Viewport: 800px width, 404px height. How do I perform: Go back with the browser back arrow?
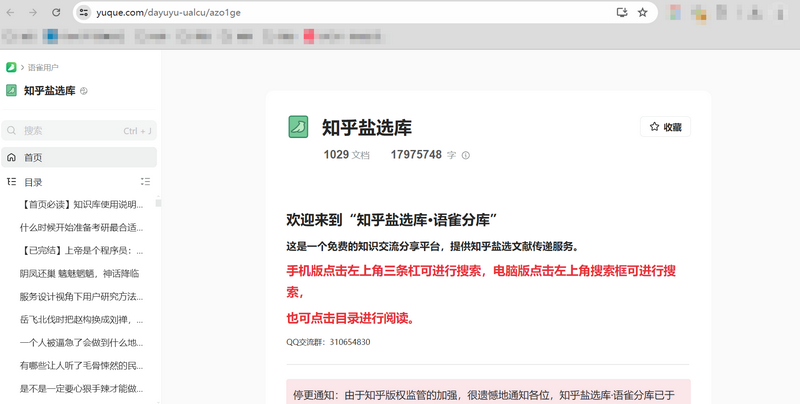click(x=10, y=12)
